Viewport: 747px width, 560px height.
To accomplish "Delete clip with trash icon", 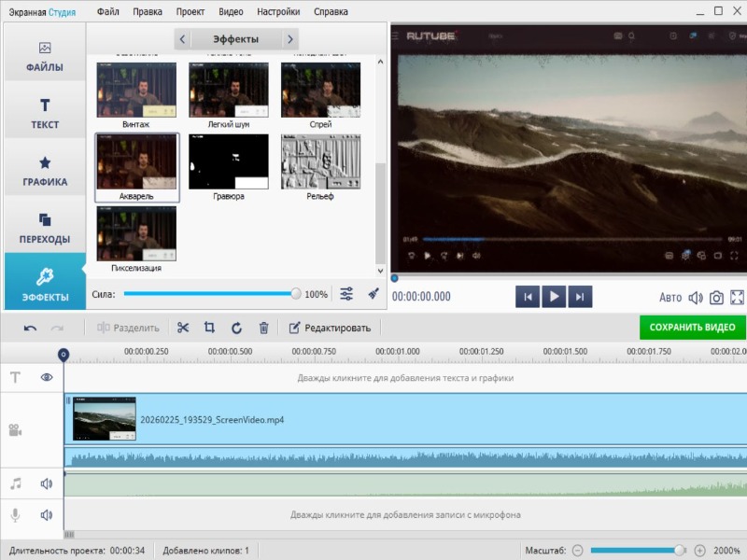I will pyautogui.click(x=264, y=328).
